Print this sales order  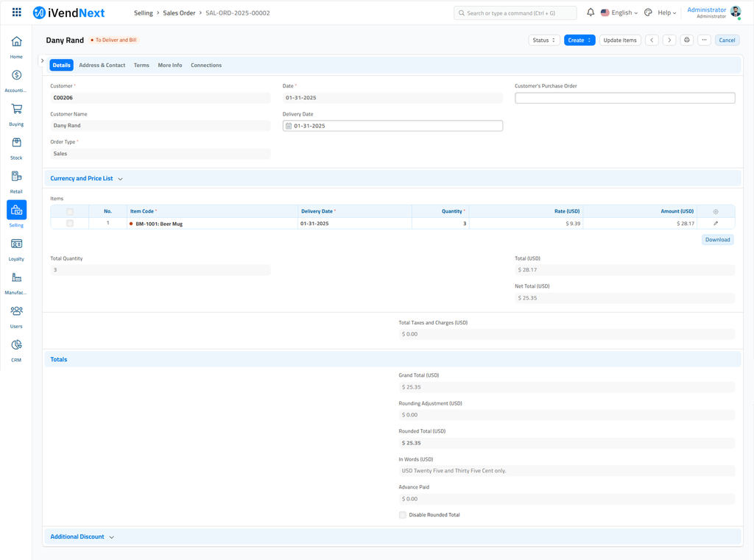(x=686, y=40)
